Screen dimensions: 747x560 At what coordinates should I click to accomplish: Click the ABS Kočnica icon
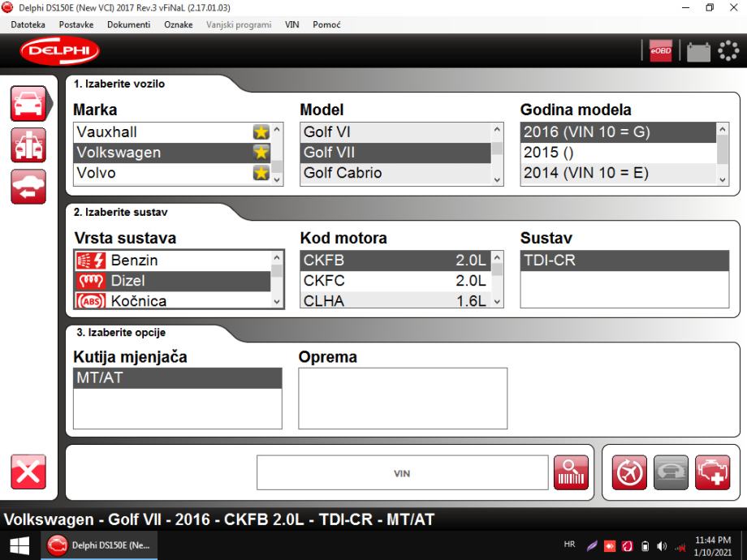click(x=90, y=301)
